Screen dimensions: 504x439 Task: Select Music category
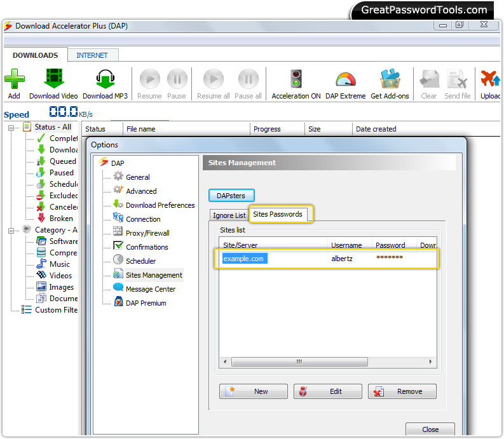click(53, 264)
